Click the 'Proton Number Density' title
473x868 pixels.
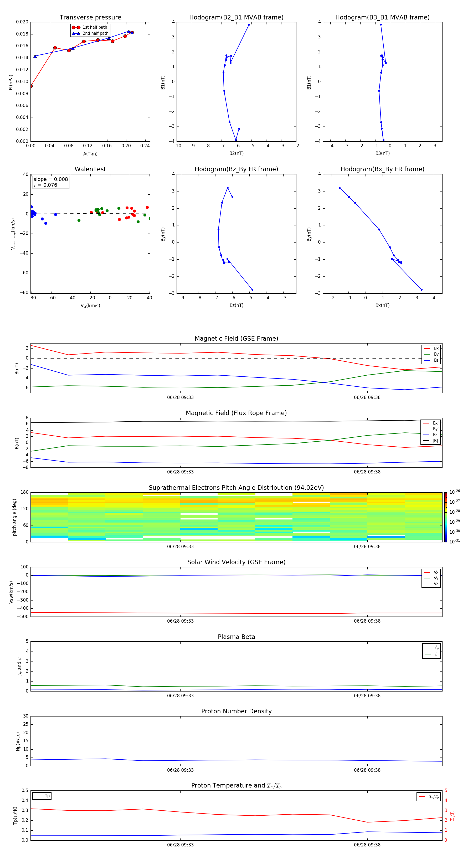[x=236, y=711]
